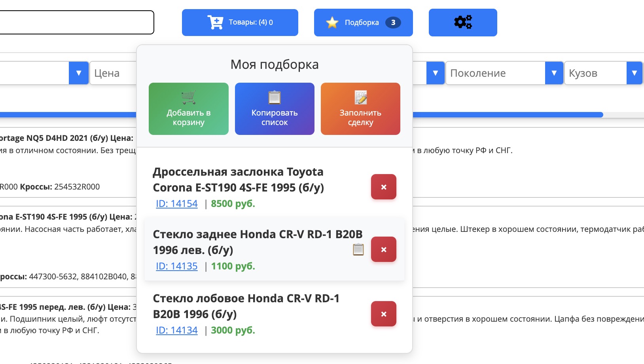Delete Стекло лобовое Honda CR-V item
This screenshot has width=644, height=364.
coord(383,314)
